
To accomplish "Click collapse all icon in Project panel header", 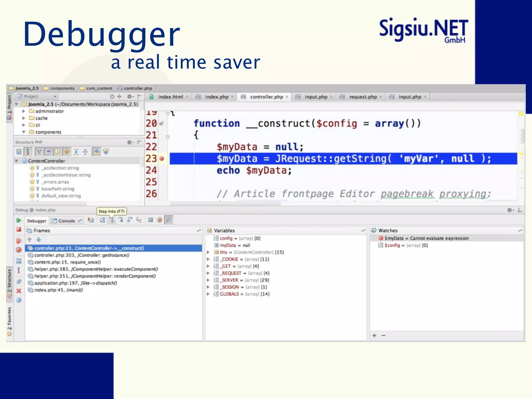I will 119,97.
